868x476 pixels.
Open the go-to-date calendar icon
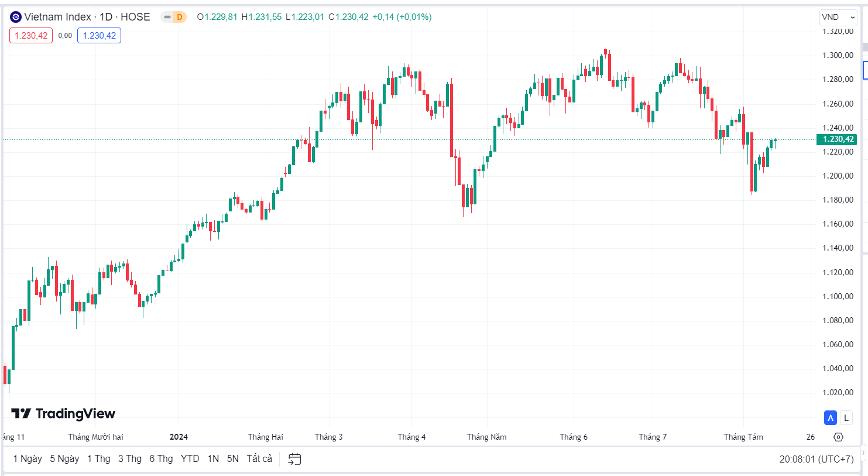(294, 459)
